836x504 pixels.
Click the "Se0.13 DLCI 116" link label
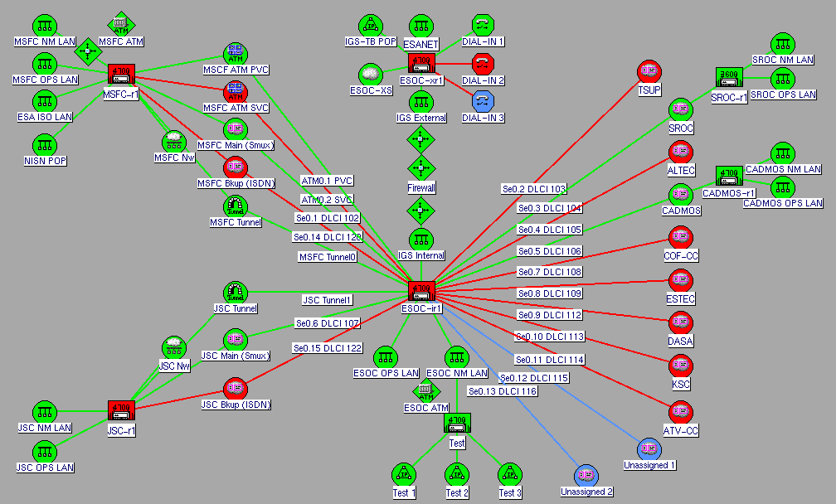click(503, 391)
